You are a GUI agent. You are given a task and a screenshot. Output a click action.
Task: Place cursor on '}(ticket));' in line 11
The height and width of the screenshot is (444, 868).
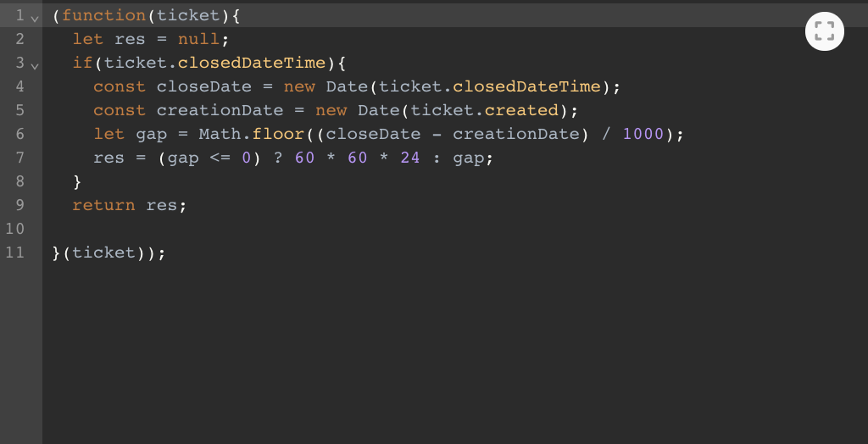(109, 253)
